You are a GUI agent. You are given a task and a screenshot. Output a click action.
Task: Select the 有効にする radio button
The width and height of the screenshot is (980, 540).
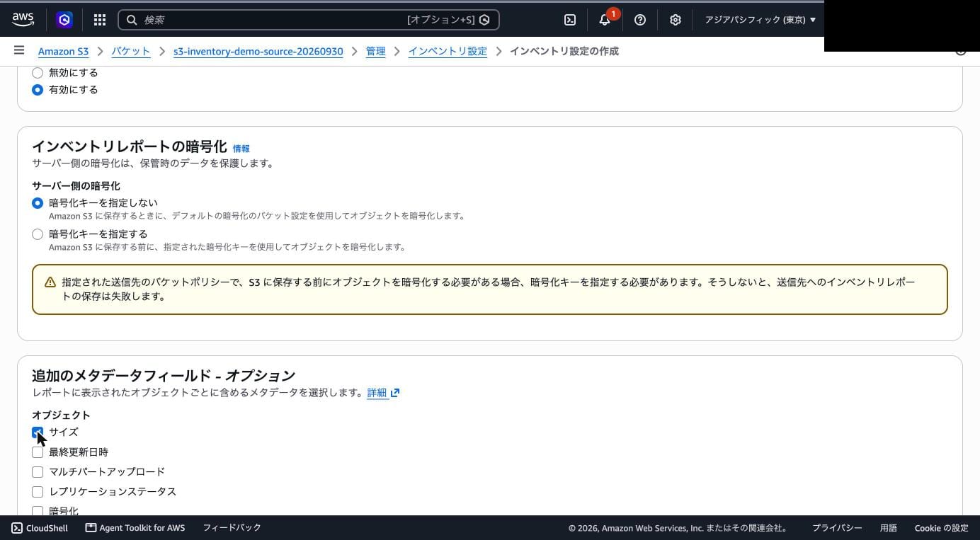click(38, 90)
